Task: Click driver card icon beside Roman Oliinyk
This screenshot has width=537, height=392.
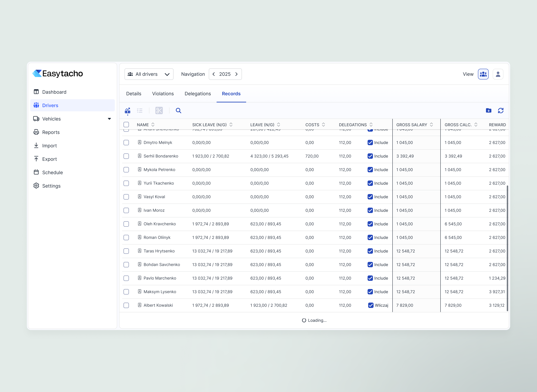Action: [x=140, y=237]
